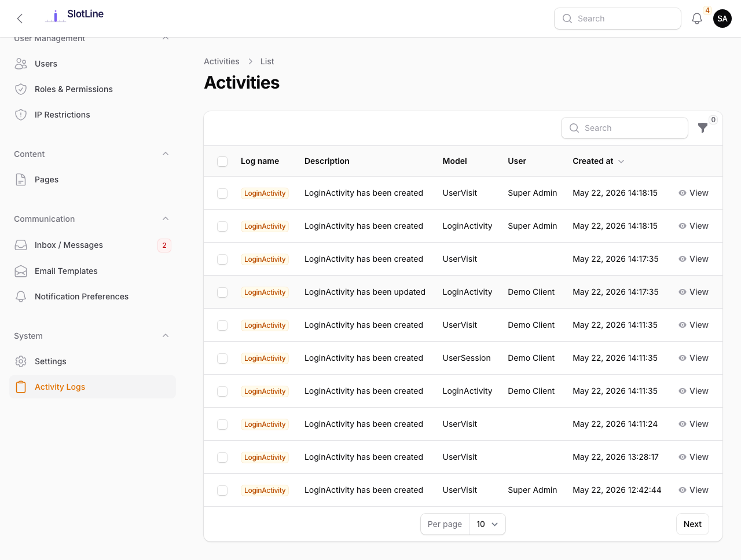Check the row dated 14:11:24

[222, 424]
